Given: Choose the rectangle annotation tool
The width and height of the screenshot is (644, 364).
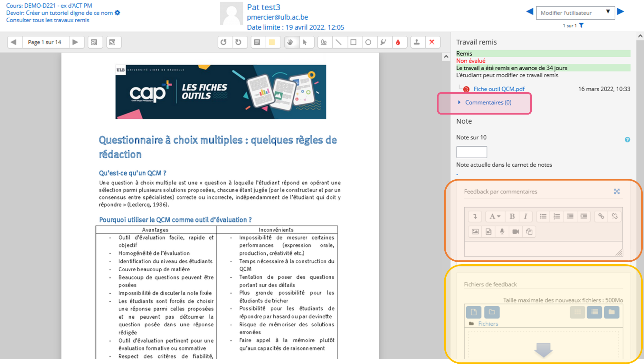Looking at the screenshot, I should [x=353, y=42].
